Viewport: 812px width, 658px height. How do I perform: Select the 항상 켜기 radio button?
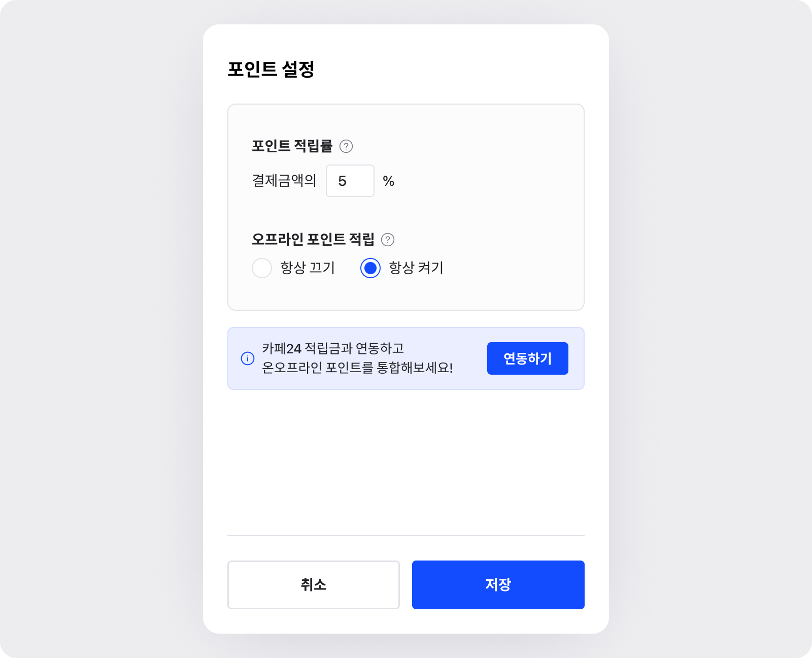point(370,268)
